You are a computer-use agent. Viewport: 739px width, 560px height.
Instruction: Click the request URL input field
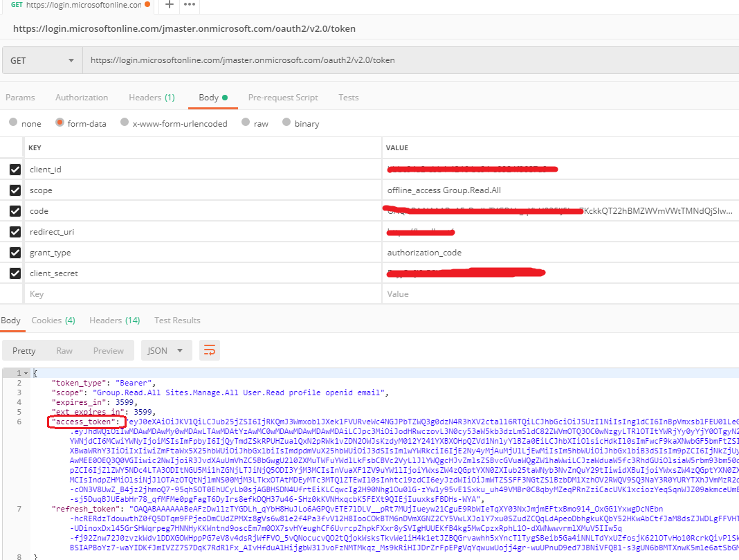(410, 60)
